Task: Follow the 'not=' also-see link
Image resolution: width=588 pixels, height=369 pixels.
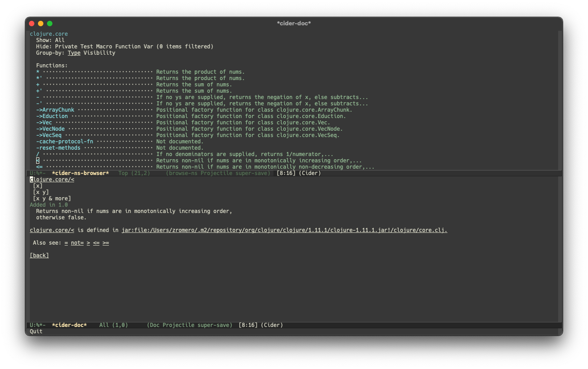Action: pyautogui.click(x=77, y=243)
